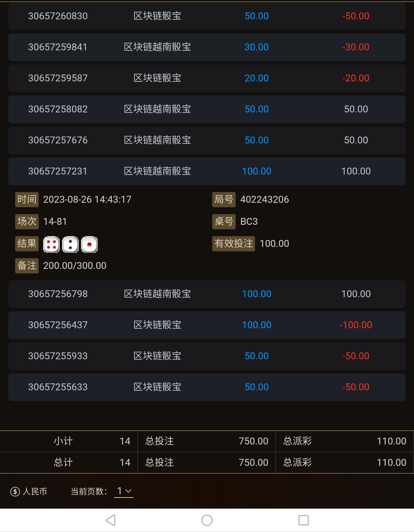Expand bet record 30657259587
414x532 pixels.
point(207,78)
